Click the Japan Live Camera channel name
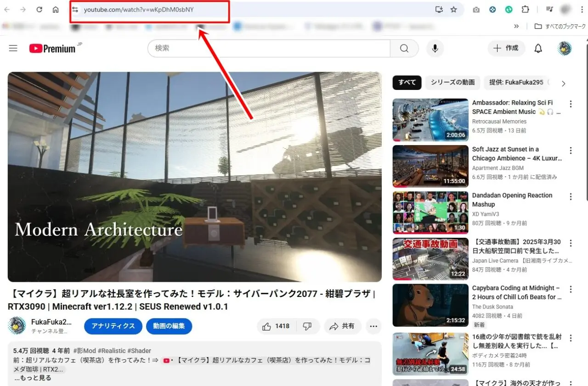The height and width of the screenshot is (386, 588). click(522, 261)
